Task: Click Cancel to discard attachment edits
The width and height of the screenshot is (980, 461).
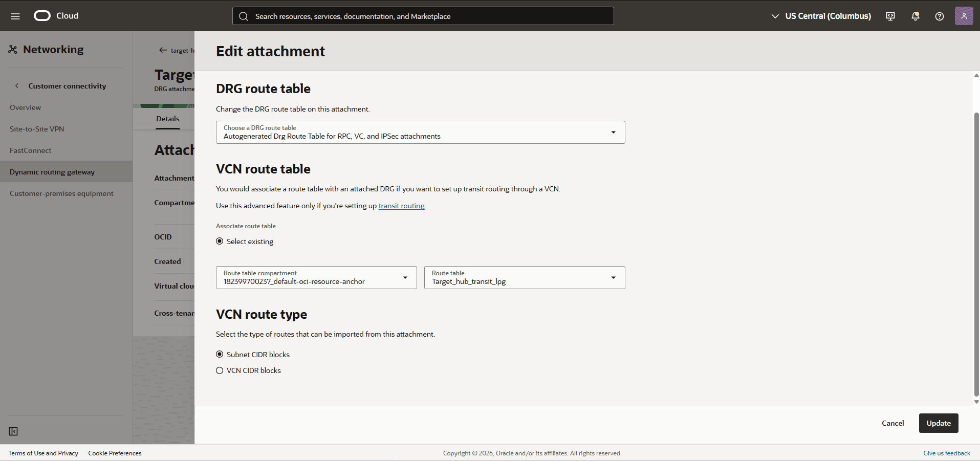Action: 892,423
